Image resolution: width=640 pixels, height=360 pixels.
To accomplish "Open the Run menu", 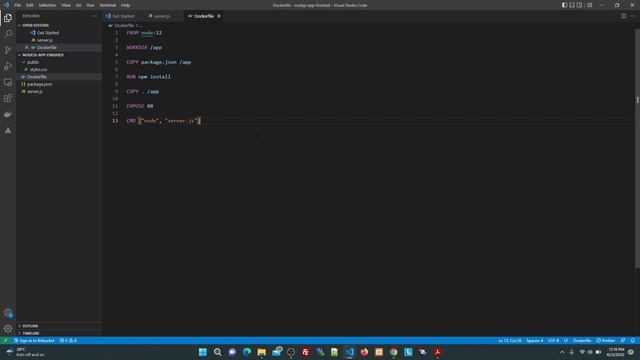I will click(91, 5).
